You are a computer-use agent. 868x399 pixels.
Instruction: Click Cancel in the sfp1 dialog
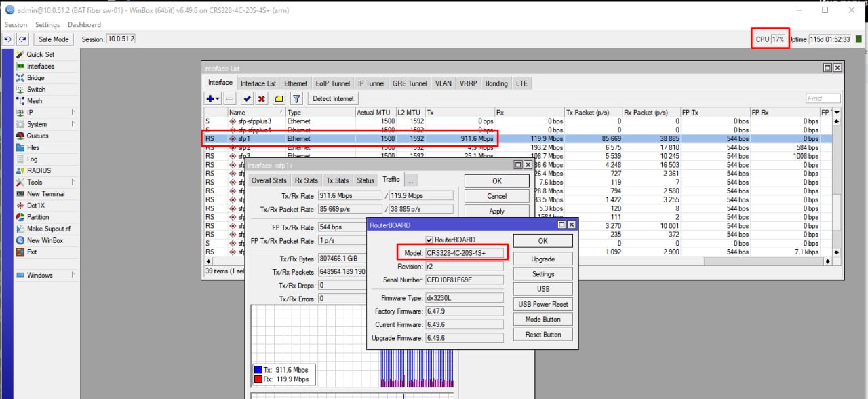click(x=497, y=196)
